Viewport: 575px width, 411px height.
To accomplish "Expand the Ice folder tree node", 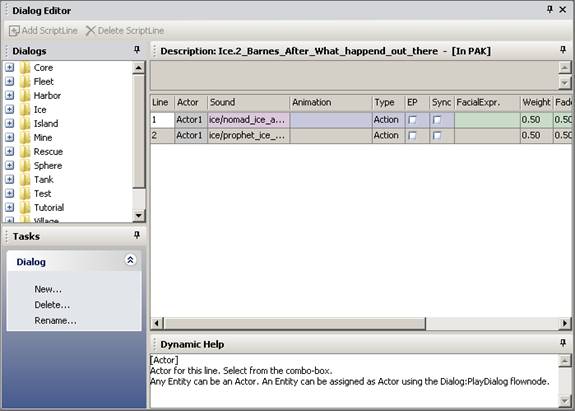I will pyautogui.click(x=10, y=109).
